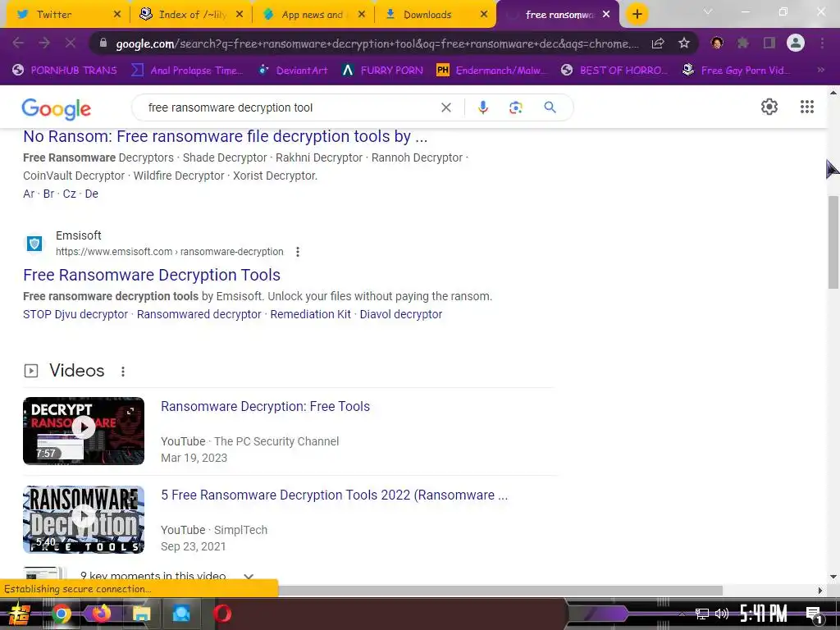Open No Ransom decryption tools result

click(226, 137)
